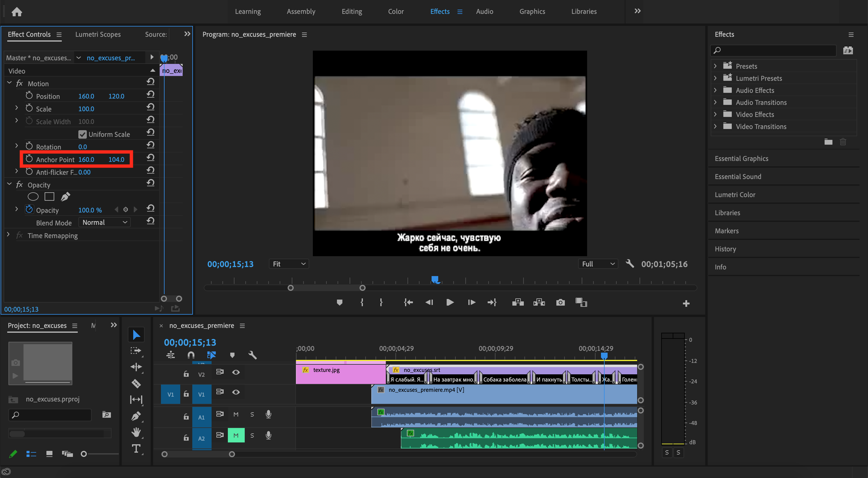The height and width of the screenshot is (478, 868).
Task: Open the Effect Controls panel menu
Action: 59,34
